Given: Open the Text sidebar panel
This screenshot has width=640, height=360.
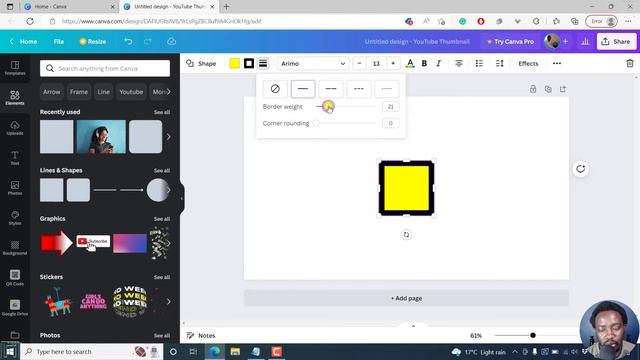Looking at the screenshot, I should (15, 158).
